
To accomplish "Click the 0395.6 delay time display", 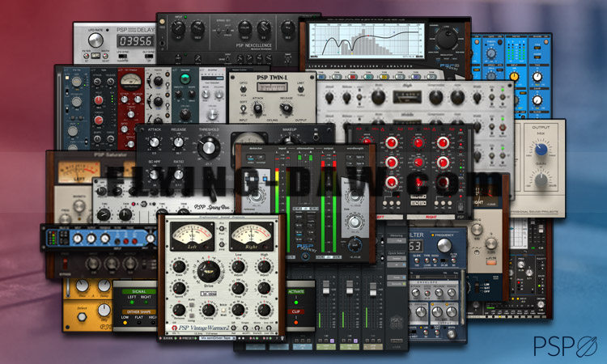I will pyautogui.click(x=135, y=41).
